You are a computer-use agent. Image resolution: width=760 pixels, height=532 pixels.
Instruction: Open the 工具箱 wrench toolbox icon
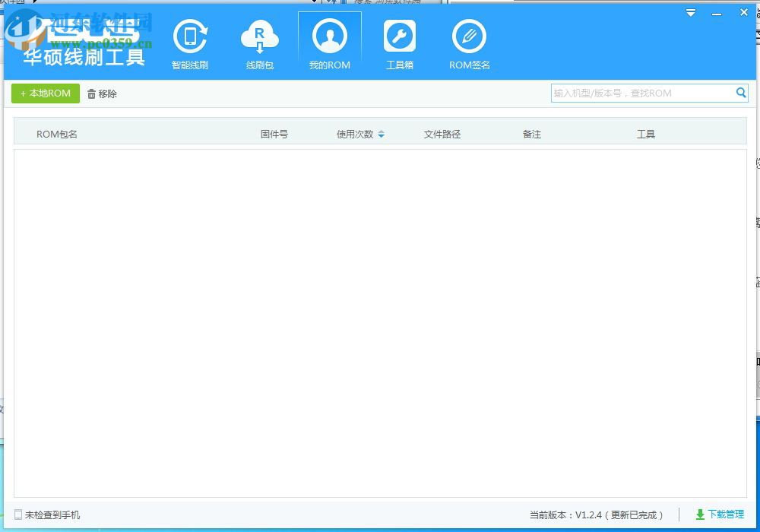click(400, 34)
